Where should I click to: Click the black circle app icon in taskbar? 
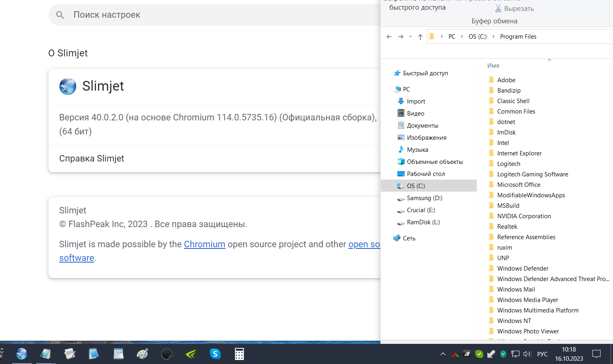click(166, 354)
